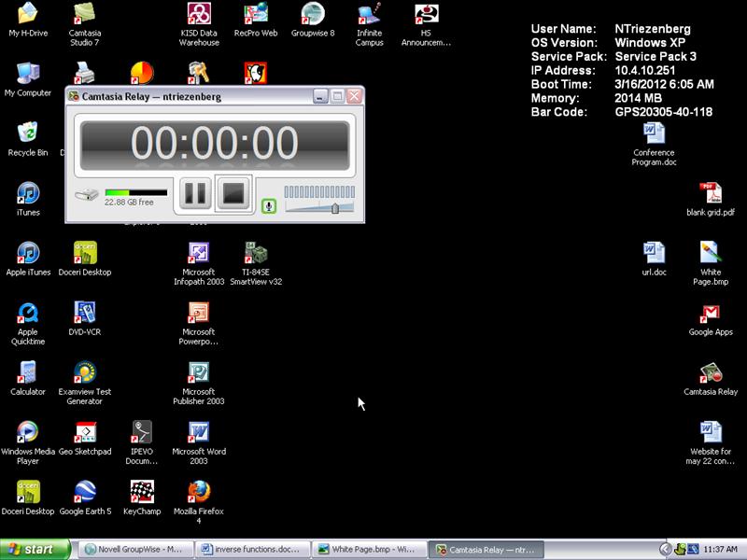Select the White Page.bmp desktop file

(711, 264)
